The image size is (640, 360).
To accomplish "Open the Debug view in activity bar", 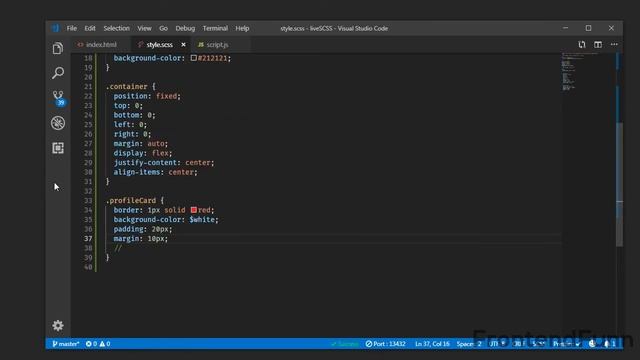I will [x=58, y=123].
